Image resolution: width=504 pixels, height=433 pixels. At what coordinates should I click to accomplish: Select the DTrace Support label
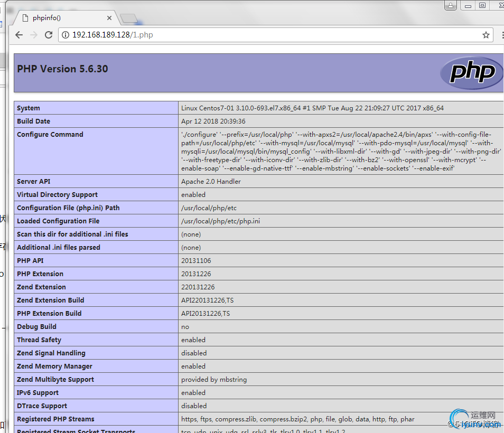pyautogui.click(x=42, y=406)
